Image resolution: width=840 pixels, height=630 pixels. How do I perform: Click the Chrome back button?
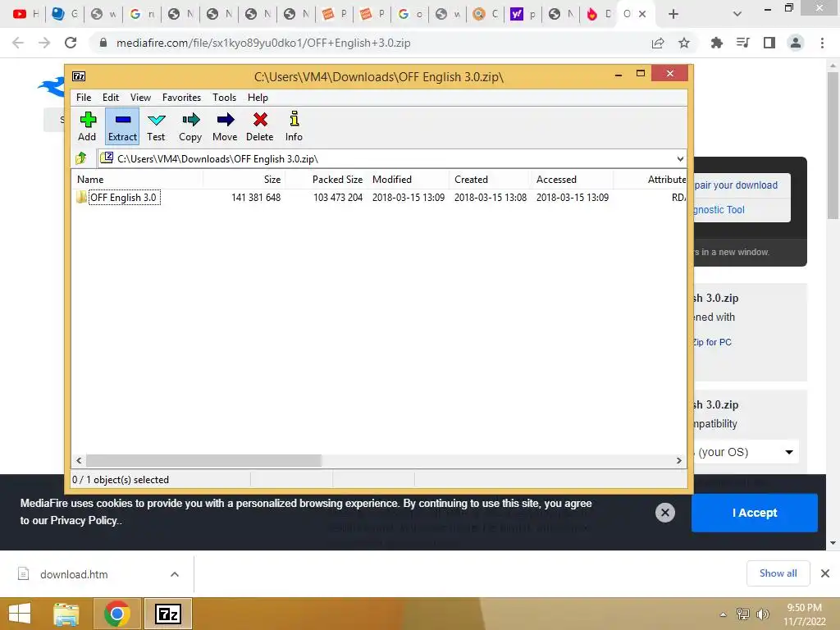(18, 43)
